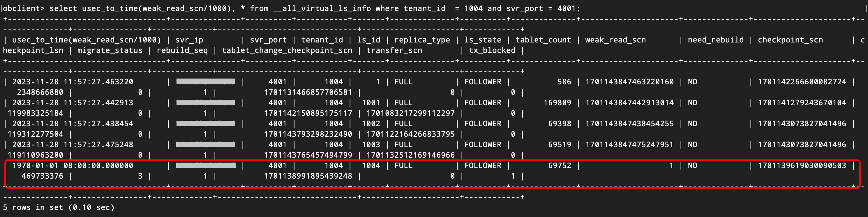Click the migrate_status column header
Viewport: 868px width, 217px height.
110,50
